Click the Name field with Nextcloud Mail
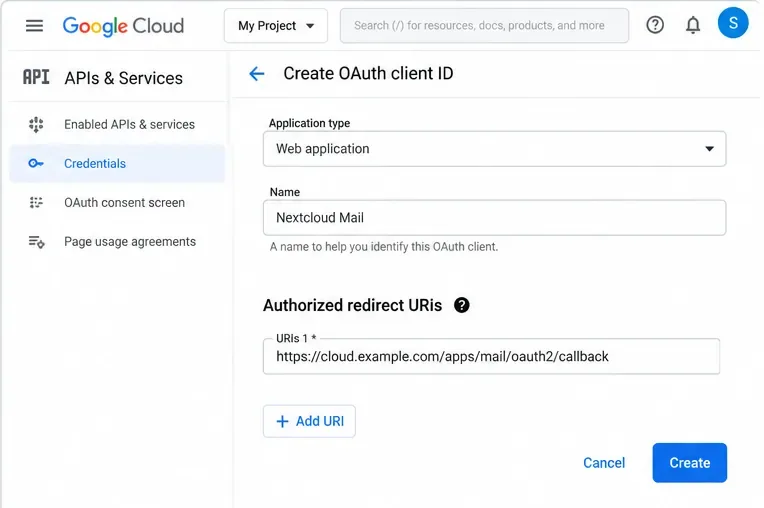764x508 pixels. pyautogui.click(x=495, y=218)
